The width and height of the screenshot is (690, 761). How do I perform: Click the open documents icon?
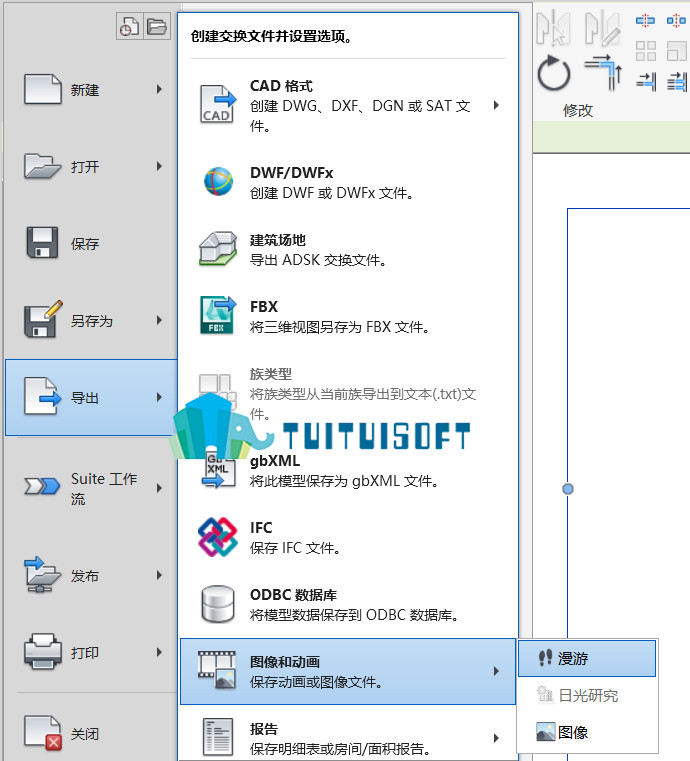(157, 26)
